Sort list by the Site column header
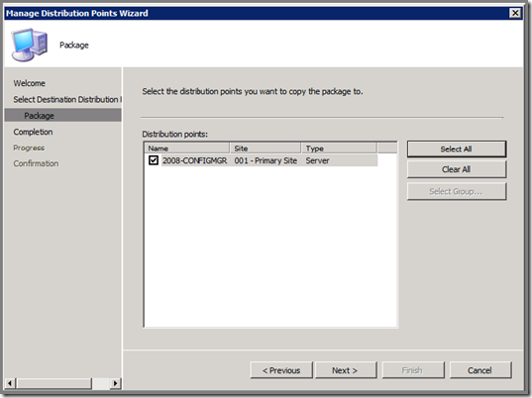Viewport: 532px width, 398px height. coord(266,149)
